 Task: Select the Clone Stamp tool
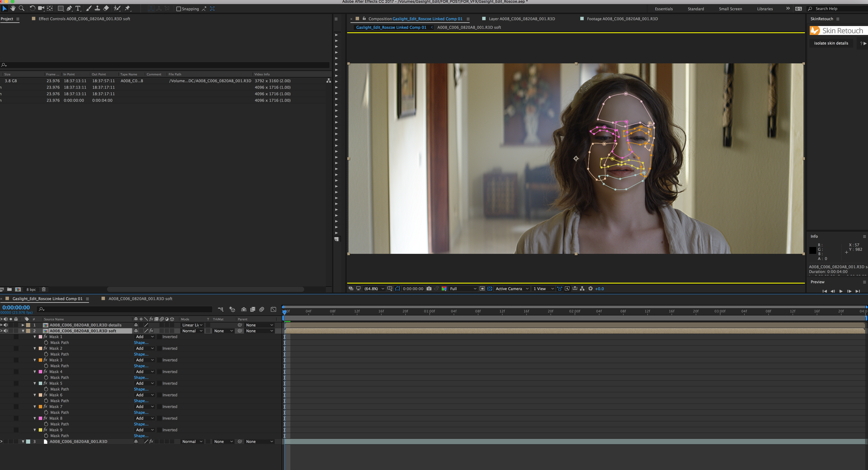pyautogui.click(x=97, y=8)
